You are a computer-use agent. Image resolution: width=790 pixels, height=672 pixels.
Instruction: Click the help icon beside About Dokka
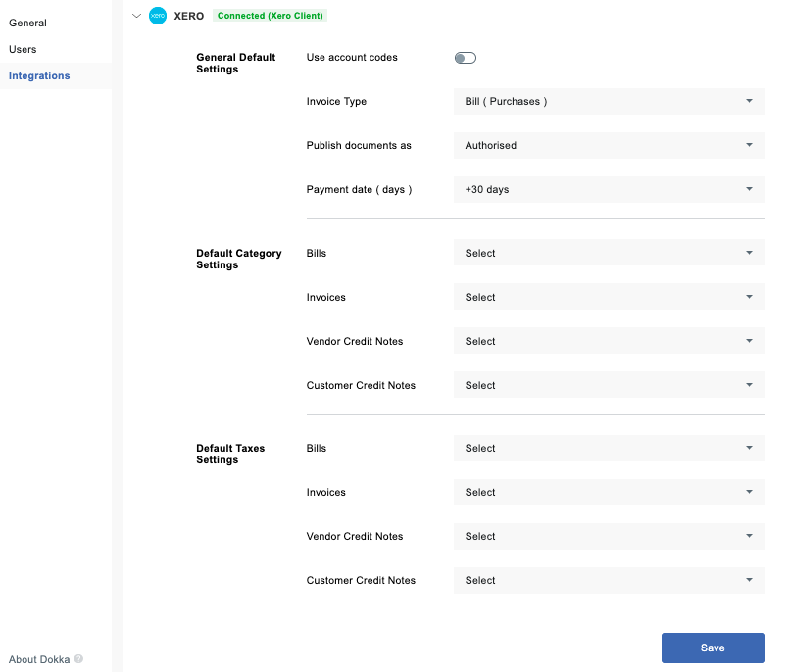pyautogui.click(x=78, y=659)
